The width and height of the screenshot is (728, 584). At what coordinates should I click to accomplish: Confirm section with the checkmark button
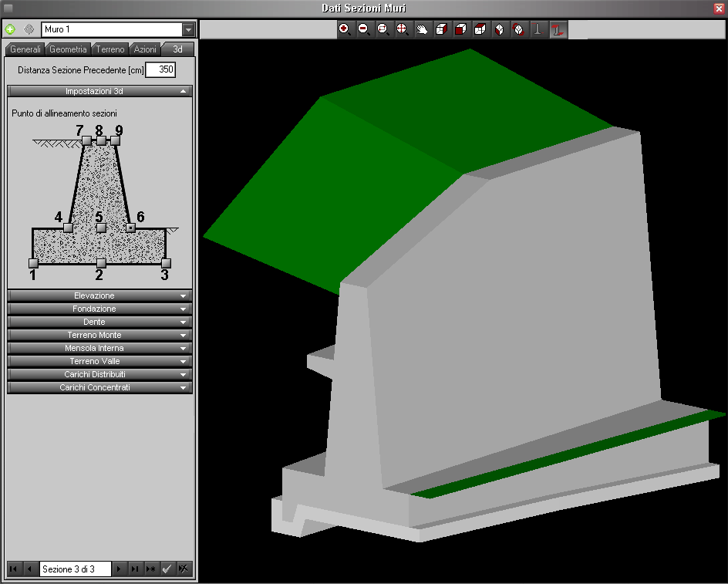pyautogui.click(x=167, y=569)
